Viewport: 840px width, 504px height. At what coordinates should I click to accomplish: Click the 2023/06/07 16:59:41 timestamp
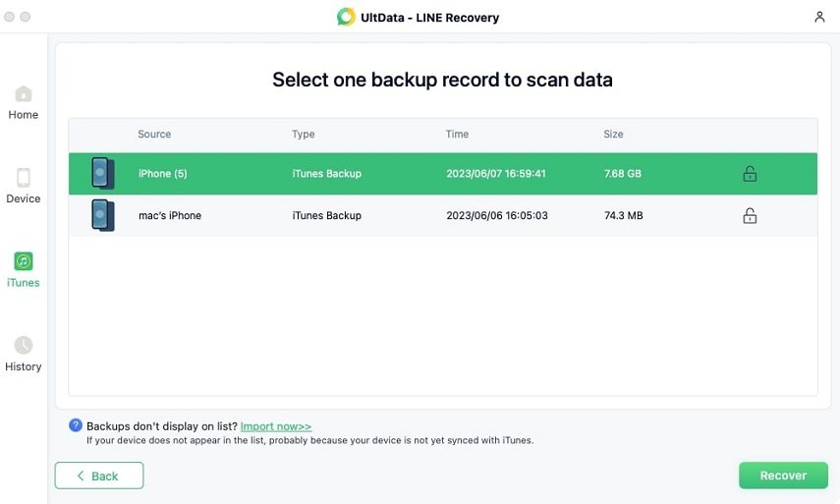click(x=496, y=174)
